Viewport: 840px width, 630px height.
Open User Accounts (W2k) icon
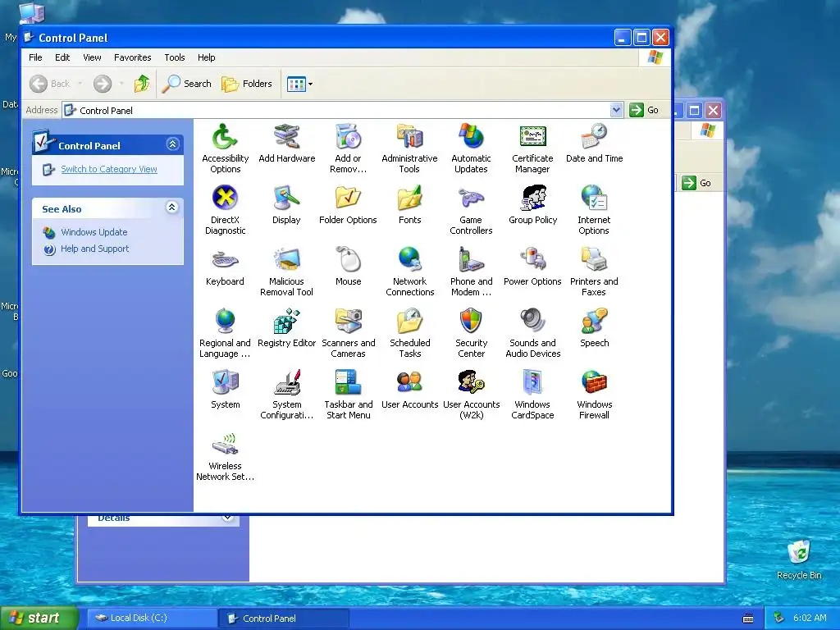coord(471,383)
